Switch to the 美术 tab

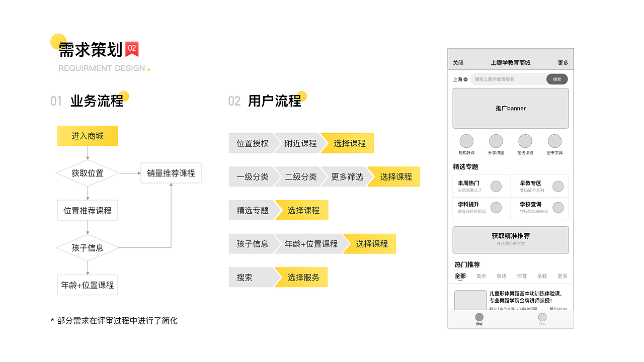[481, 276]
